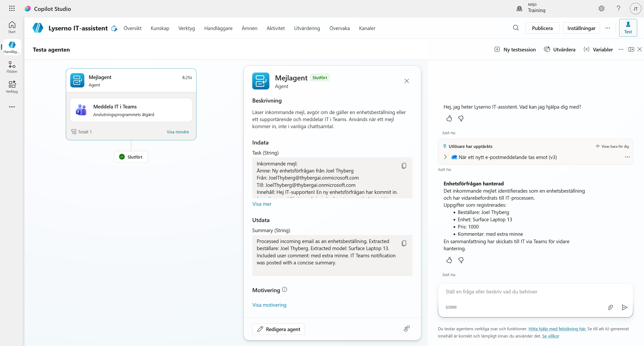Attach a file with the paperclip icon
644x346 pixels.
610,307
